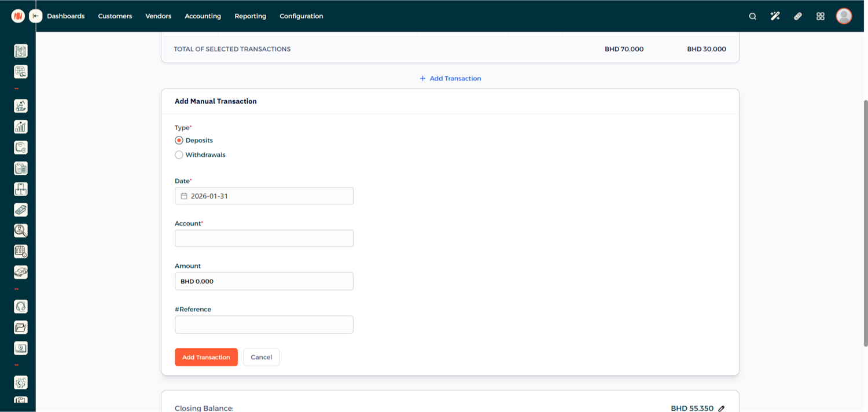Open the bar chart icon in sidebar
Image resolution: width=868 pixels, height=412 pixels.
(x=21, y=127)
